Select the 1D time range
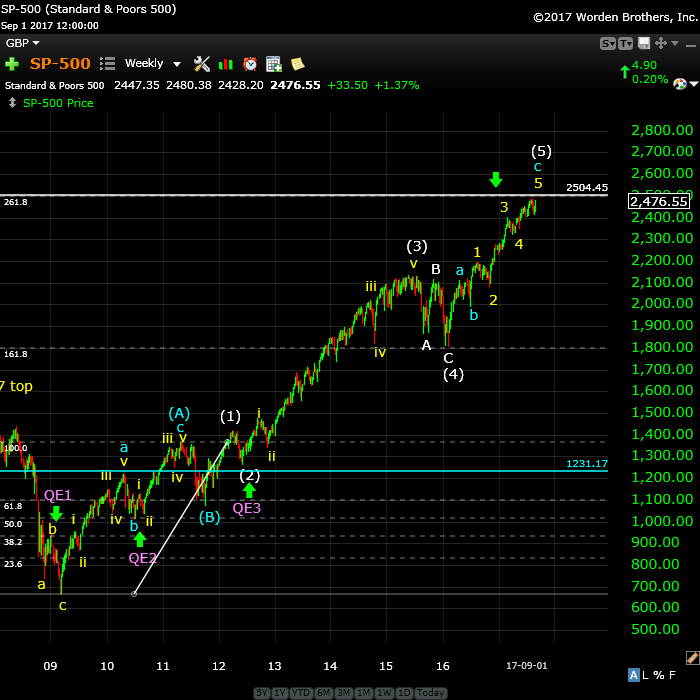 pos(404,692)
